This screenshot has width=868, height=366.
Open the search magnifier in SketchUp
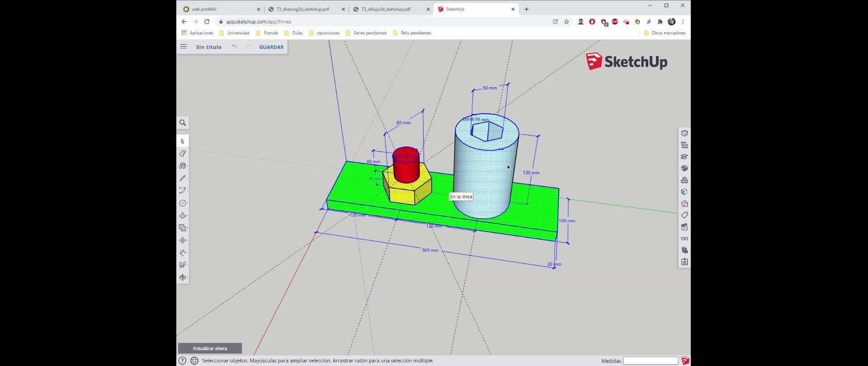click(183, 123)
